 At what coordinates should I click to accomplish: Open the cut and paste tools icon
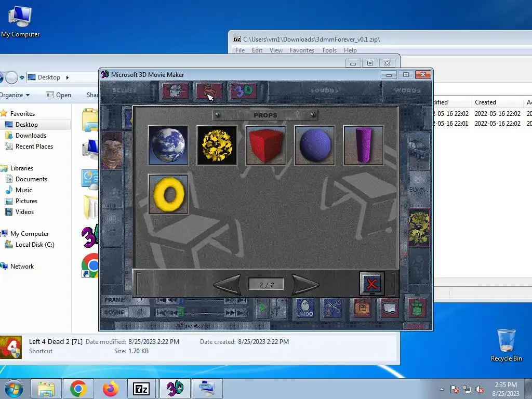(332, 308)
